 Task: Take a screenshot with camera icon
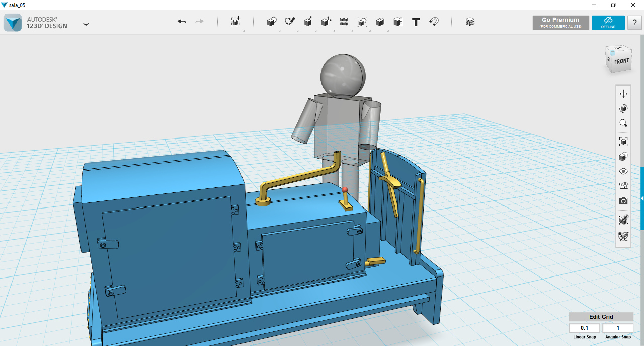623,201
